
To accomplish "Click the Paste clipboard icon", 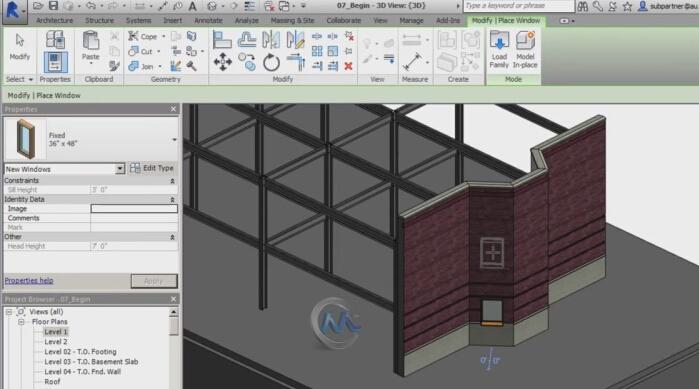I will point(90,41).
